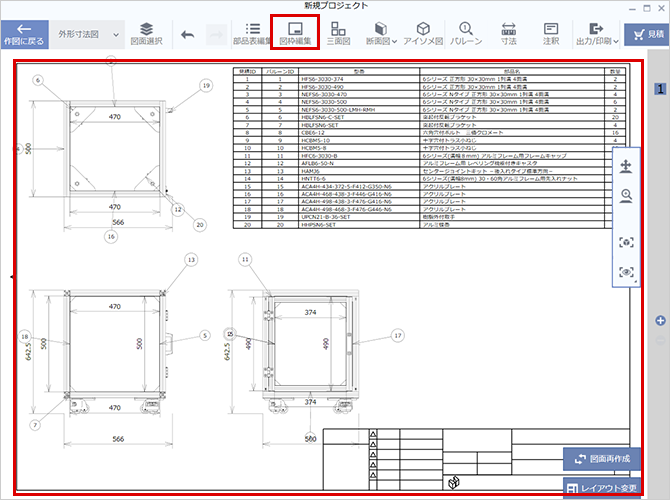Image resolution: width=670 pixels, height=500 pixels.
Task: Select the 三面図 three-view tool
Action: (x=339, y=33)
